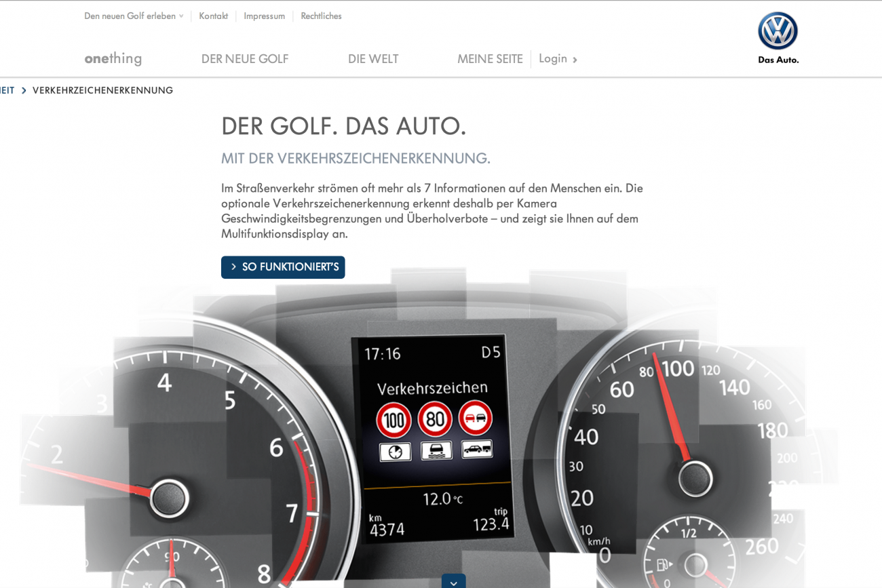Click the 80 speed limit sign
Viewport: 882px width, 588px height.
[435, 419]
